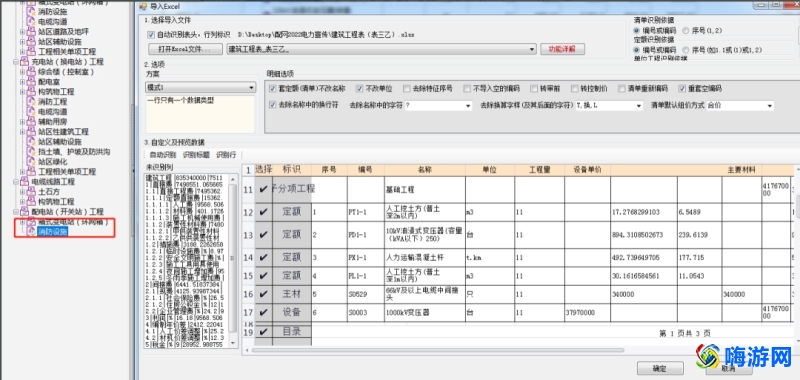Image resolution: width=800 pixels, height=380 pixels.
Task: Click the node icon beside 土石方
Action: (31, 191)
